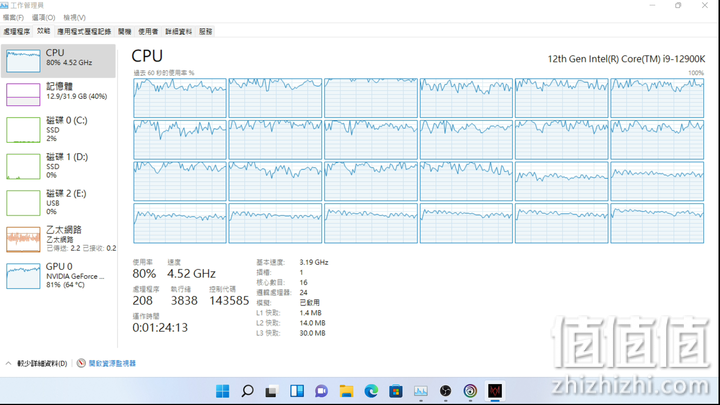Click the bottom-right logical processor graph

(x=657, y=223)
